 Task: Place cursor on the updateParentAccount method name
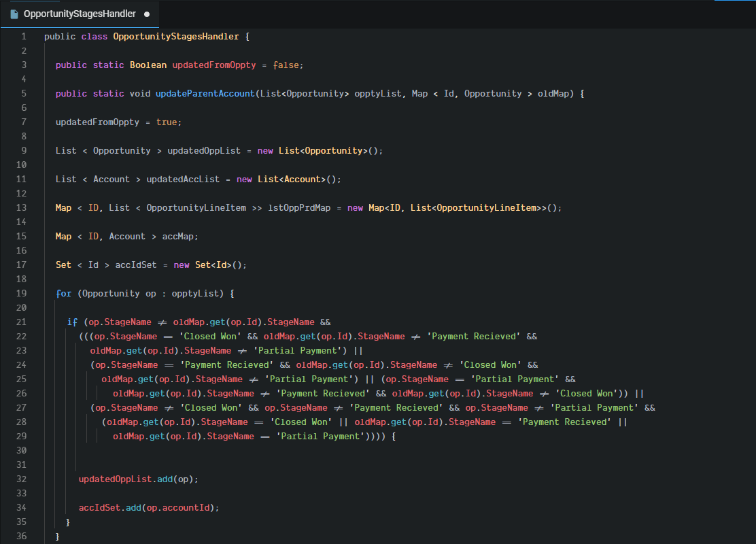click(206, 94)
